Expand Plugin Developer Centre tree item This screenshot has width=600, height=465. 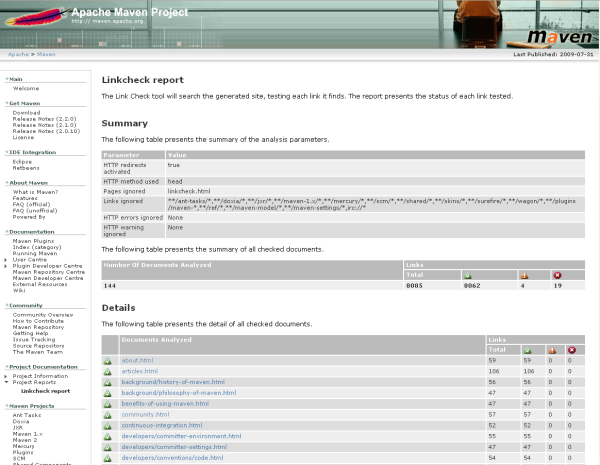(x=5, y=266)
